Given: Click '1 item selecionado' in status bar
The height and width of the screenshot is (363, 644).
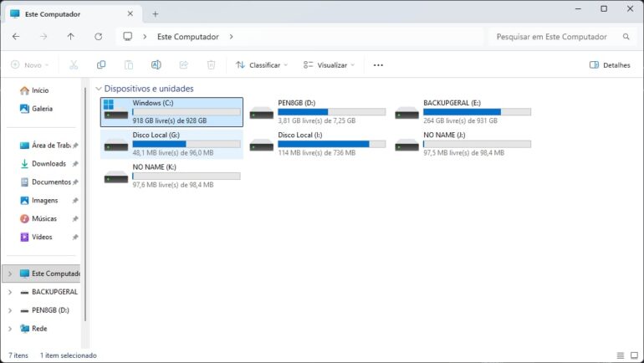Looking at the screenshot, I should (69, 355).
